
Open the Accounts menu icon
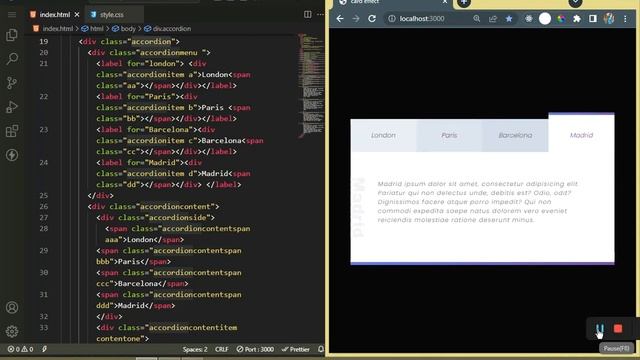[12, 307]
